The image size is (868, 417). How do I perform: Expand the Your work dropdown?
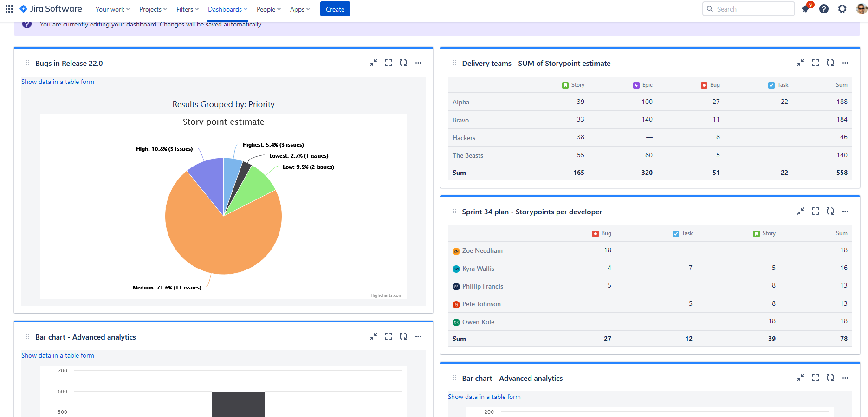[x=112, y=9]
